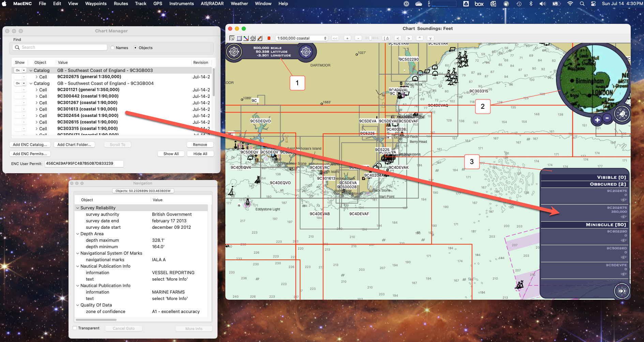Open the GPS menu
This screenshot has width=644, height=342.
pos(158,4)
